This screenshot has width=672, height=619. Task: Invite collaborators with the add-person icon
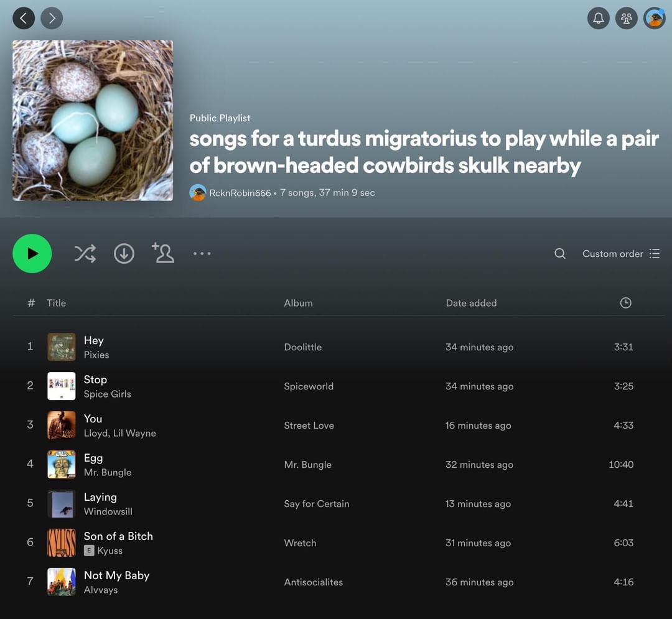tap(163, 253)
